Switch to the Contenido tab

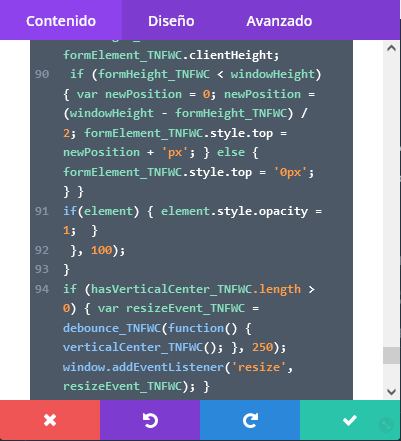click(61, 21)
